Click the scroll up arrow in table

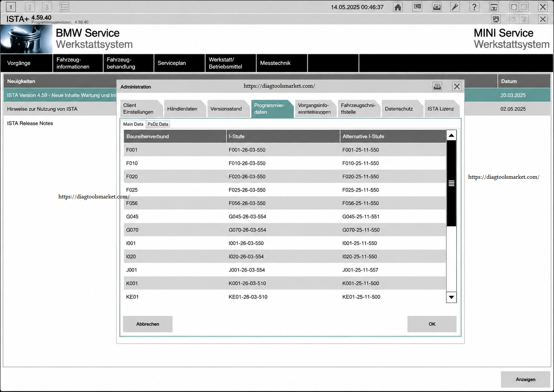451,135
